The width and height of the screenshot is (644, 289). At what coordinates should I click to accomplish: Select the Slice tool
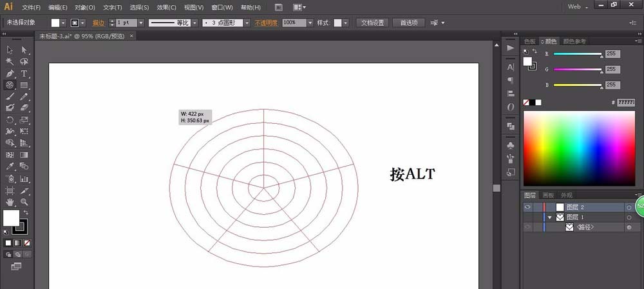(24, 190)
